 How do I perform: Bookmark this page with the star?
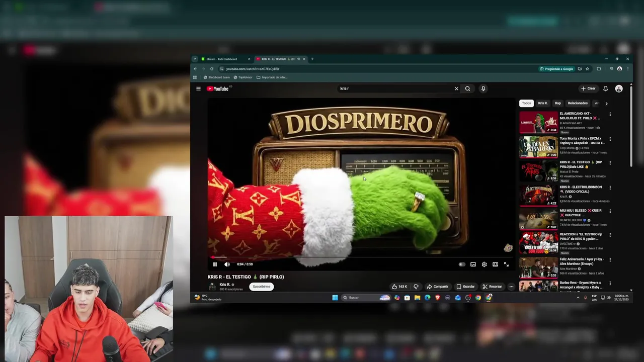(x=587, y=69)
